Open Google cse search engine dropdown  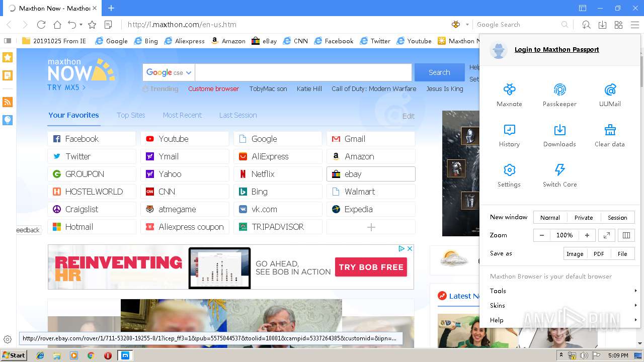click(169, 72)
